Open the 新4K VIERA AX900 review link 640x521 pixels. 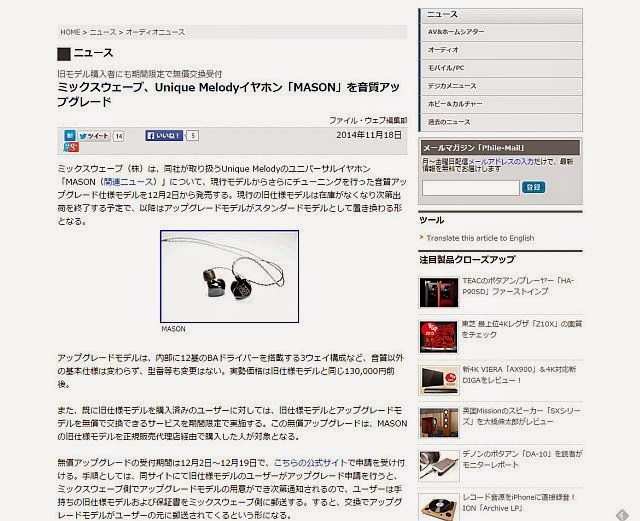tap(519, 374)
